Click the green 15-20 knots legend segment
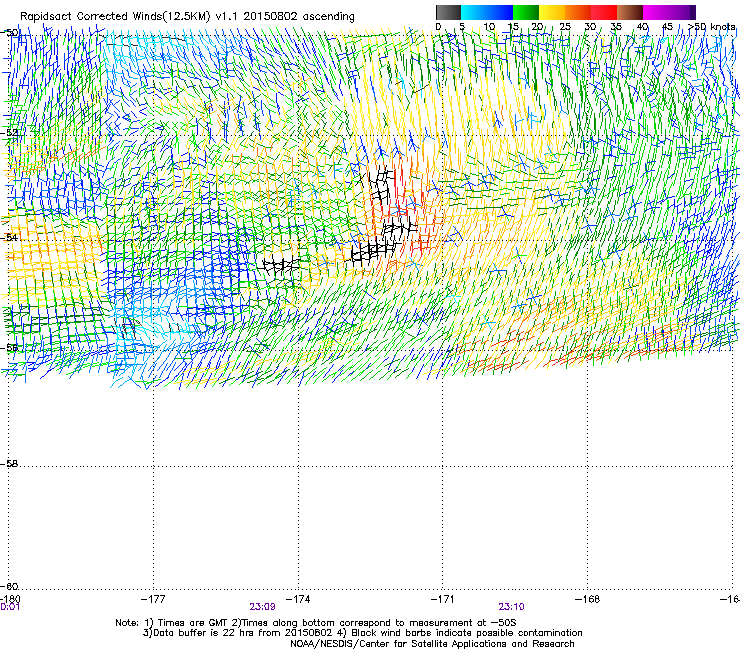Screen dimensions: 740x650 (526, 12)
